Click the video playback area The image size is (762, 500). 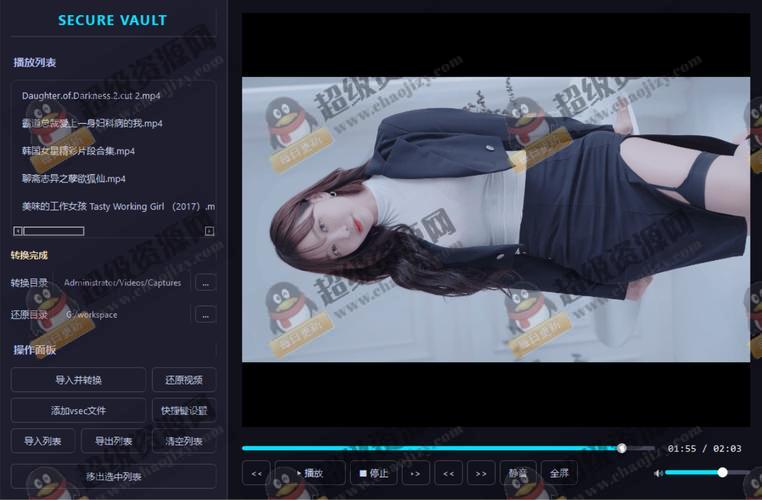pyautogui.click(x=496, y=220)
